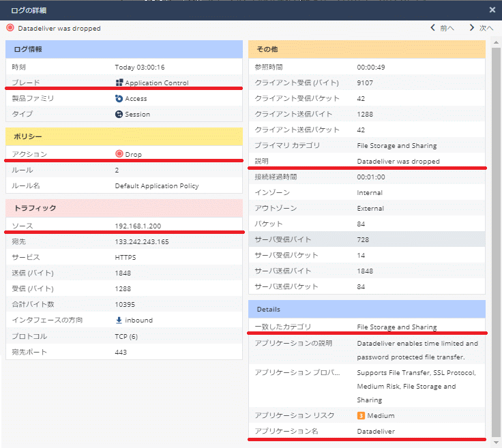Collapse the ポリシー section header

coord(124,136)
